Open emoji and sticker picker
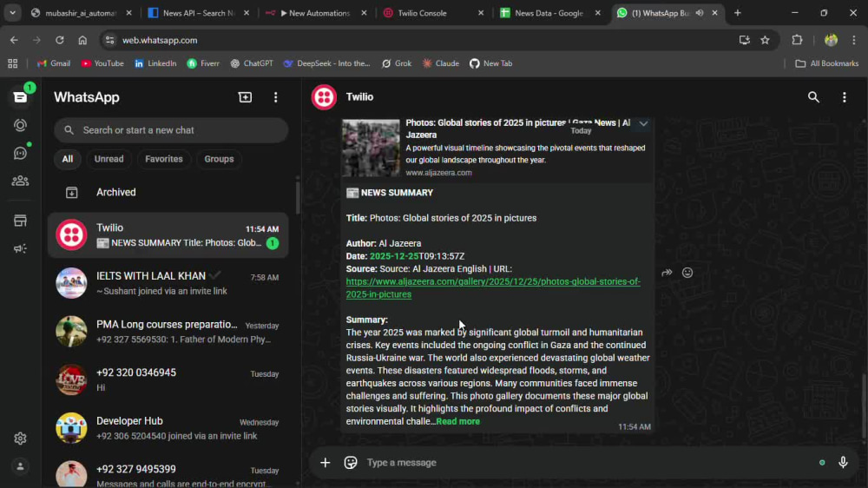 [351, 463]
